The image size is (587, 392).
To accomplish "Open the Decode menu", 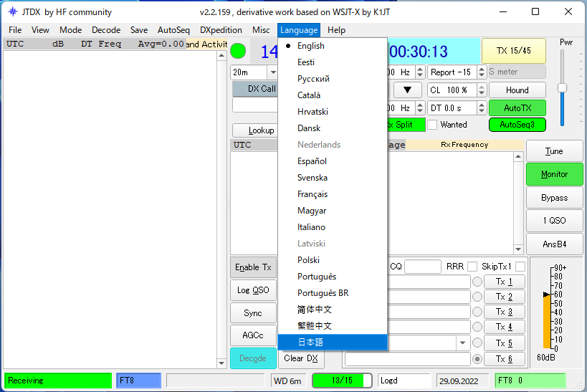I will [x=106, y=30].
